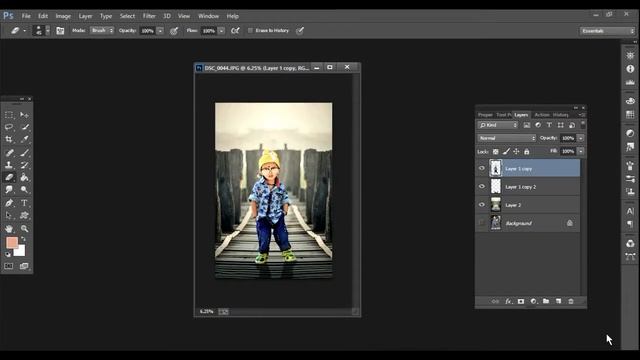This screenshot has width=640, height=360.
Task: Select the Pen tool
Action: pyautogui.click(x=9, y=203)
